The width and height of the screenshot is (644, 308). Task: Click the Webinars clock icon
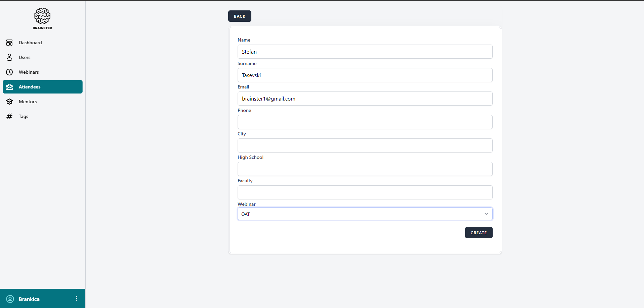9,72
